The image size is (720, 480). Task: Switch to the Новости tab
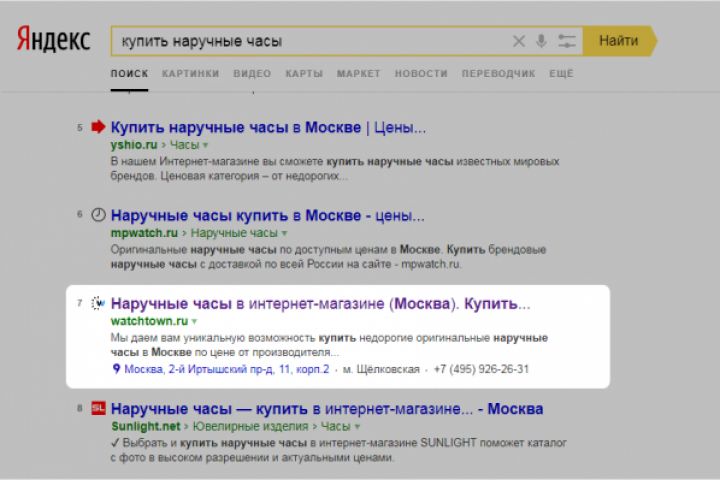click(421, 73)
